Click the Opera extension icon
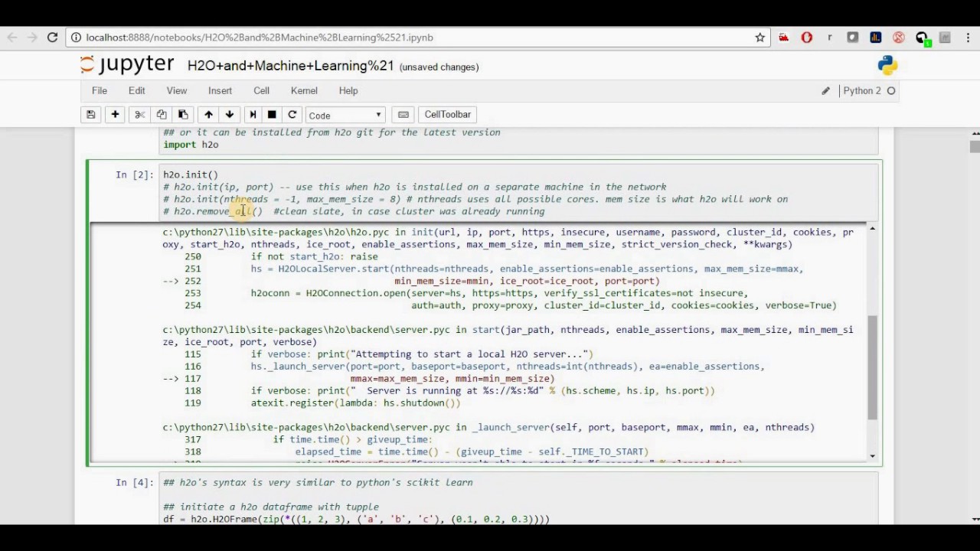 (x=807, y=37)
